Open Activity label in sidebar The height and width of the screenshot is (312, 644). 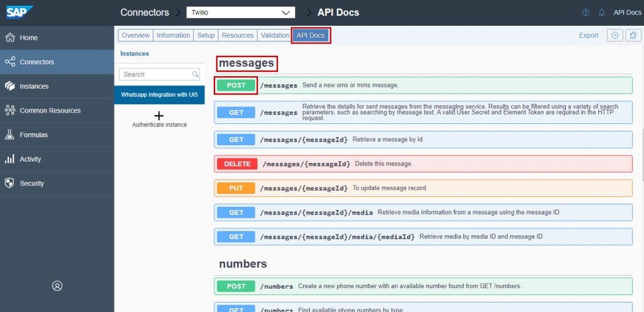[30, 159]
